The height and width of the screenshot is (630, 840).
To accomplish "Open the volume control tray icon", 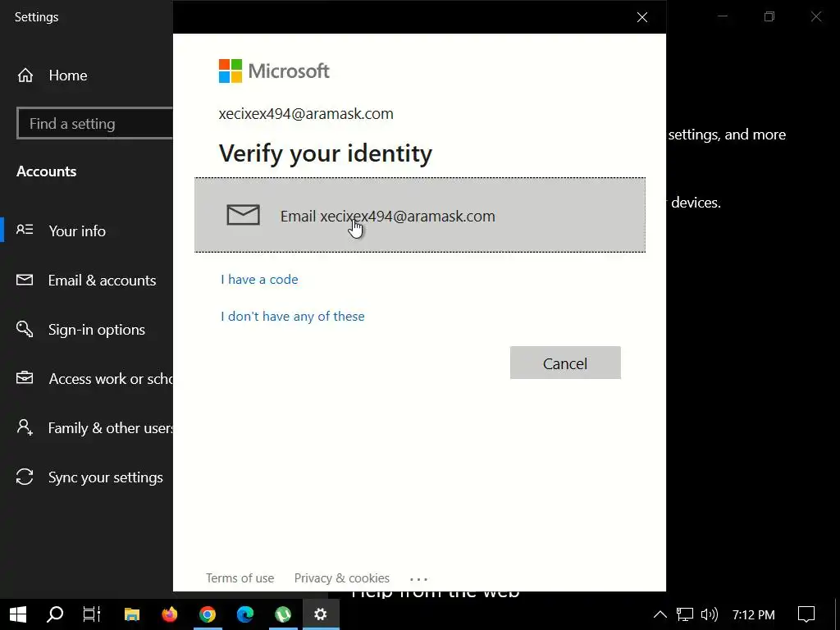I will 710,614.
